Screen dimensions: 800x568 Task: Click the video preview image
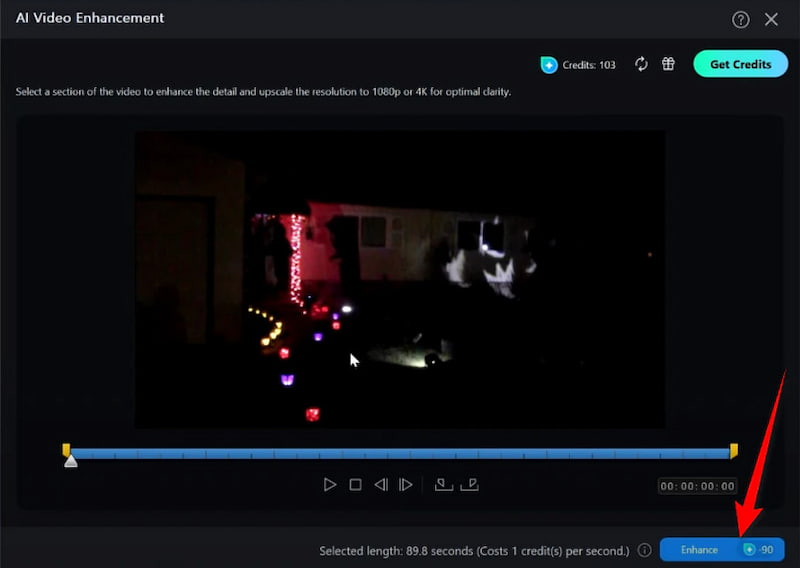coord(399,280)
